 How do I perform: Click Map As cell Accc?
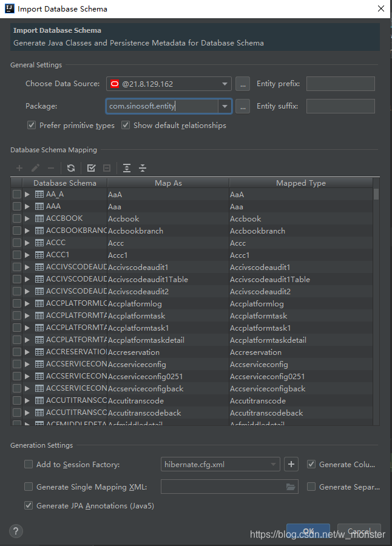click(x=168, y=243)
